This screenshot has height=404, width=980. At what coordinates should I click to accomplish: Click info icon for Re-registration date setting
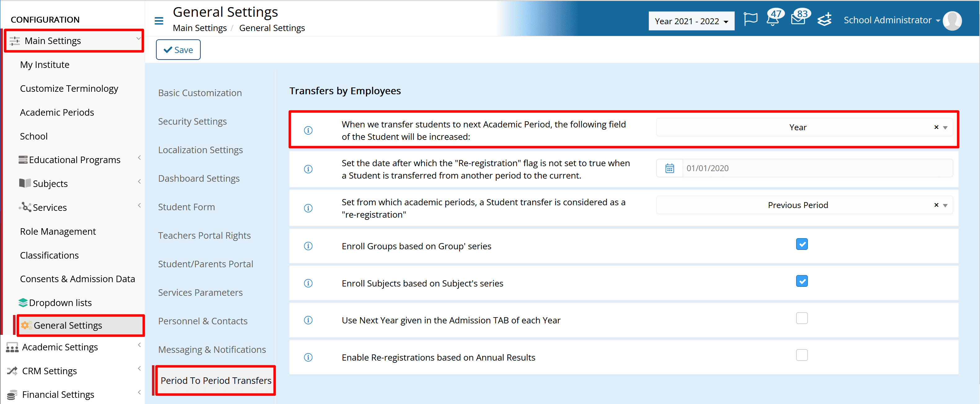308,169
